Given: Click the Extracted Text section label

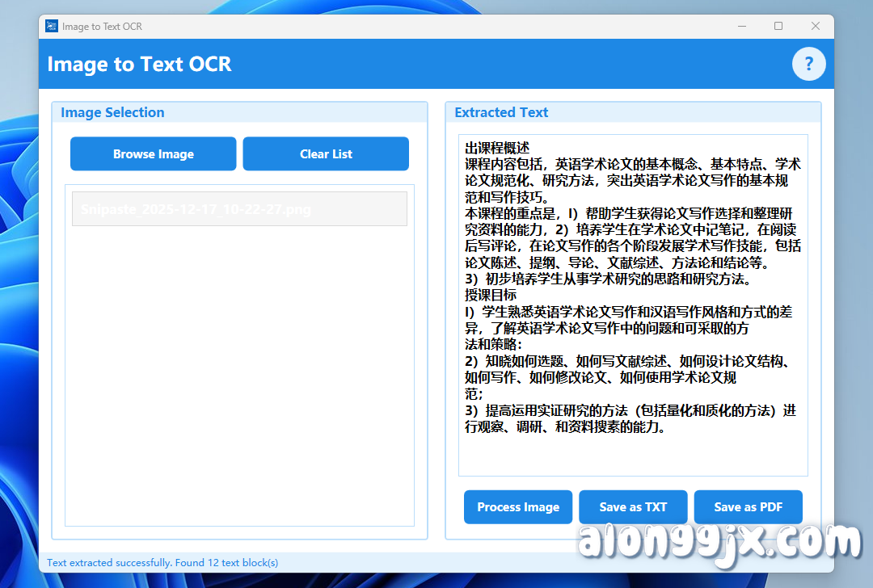Looking at the screenshot, I should point(500,112).
